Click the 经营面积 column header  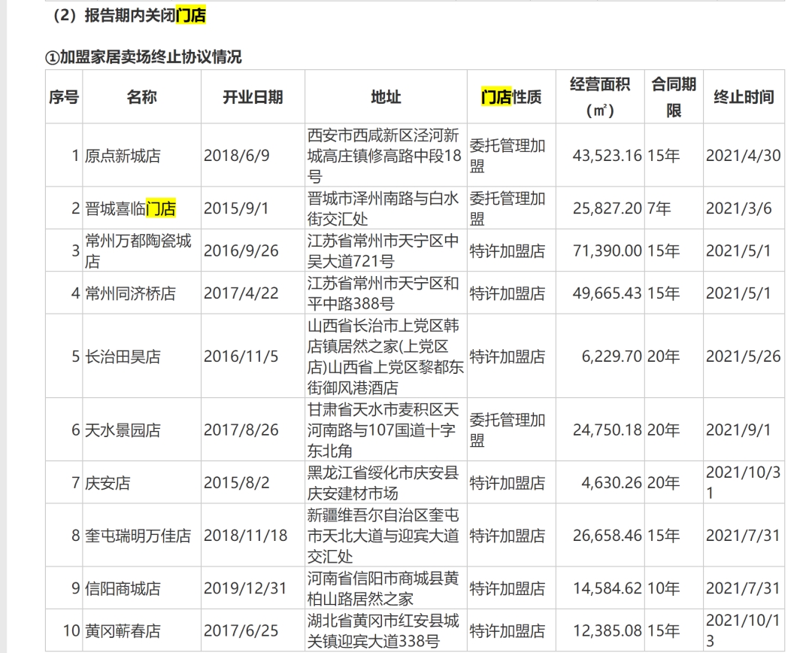[x=600, y=97]
